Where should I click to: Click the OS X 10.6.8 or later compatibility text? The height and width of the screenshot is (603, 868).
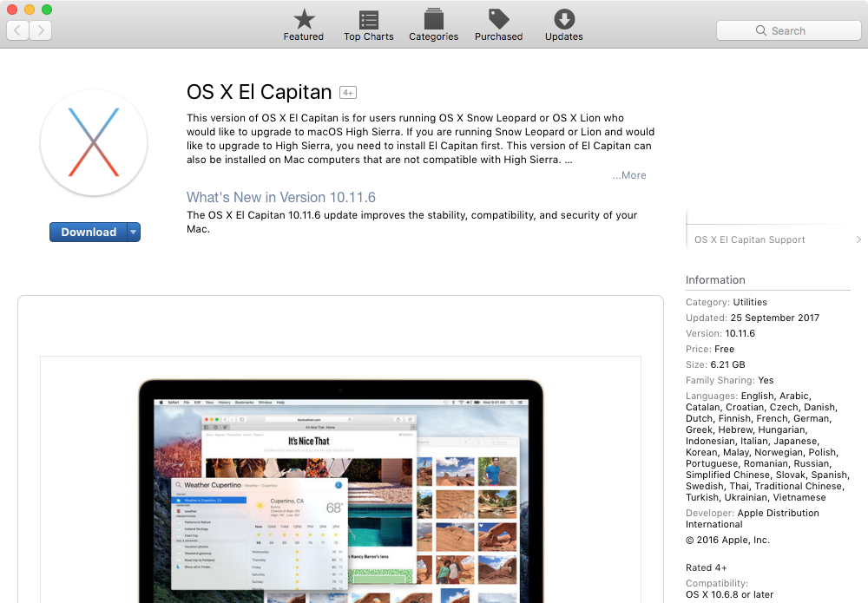coord(730,594)
